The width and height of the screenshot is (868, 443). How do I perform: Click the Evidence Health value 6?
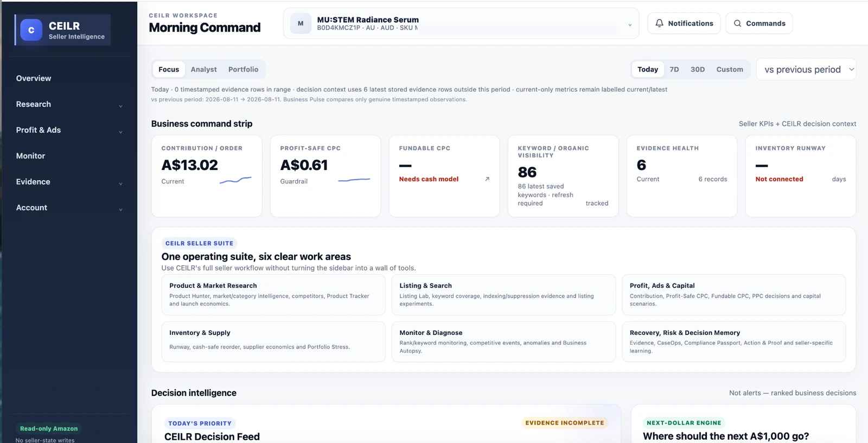(641, 165)
